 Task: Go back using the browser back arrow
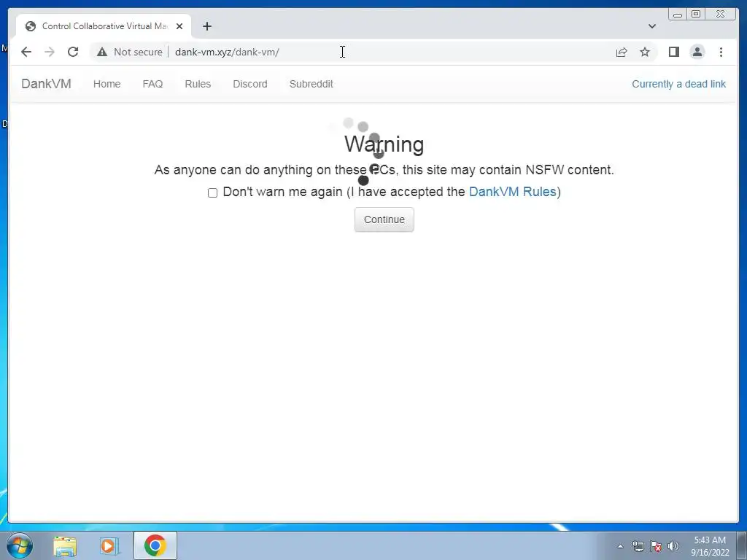(26, 52)
